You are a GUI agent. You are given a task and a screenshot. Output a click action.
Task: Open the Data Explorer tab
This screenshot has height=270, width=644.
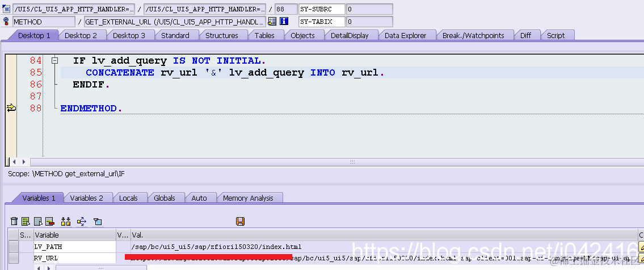coord(405,35)
